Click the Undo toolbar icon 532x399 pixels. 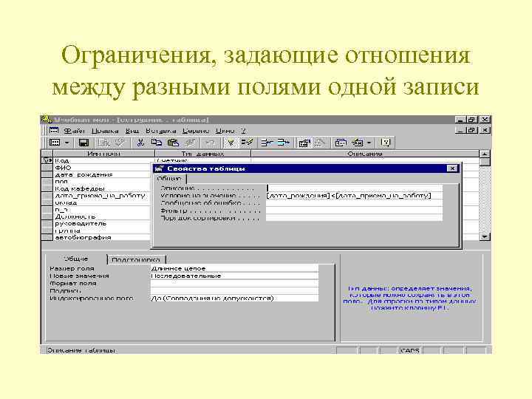210,143
